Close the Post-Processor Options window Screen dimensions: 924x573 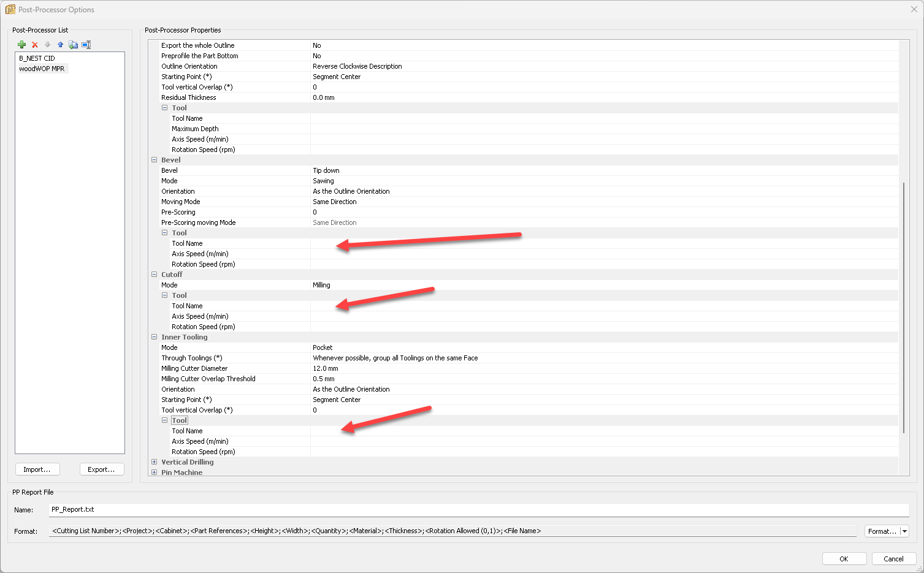[914, 9]
